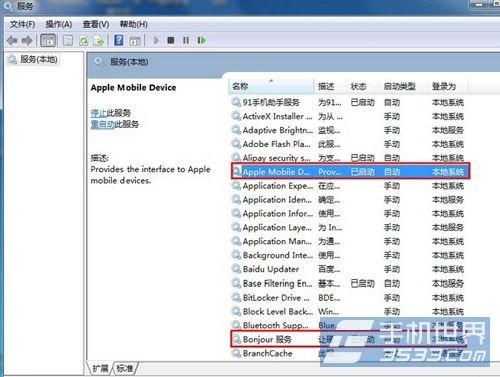Toggle the show/hide console tree icon

(48, 41)
